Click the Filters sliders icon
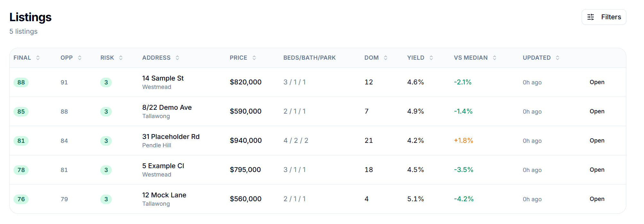This screenshot has width=644, height=224. coord(591,17)
